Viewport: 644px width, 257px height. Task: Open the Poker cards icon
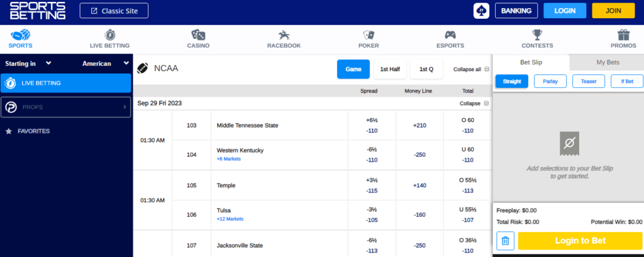coord(369,35)
